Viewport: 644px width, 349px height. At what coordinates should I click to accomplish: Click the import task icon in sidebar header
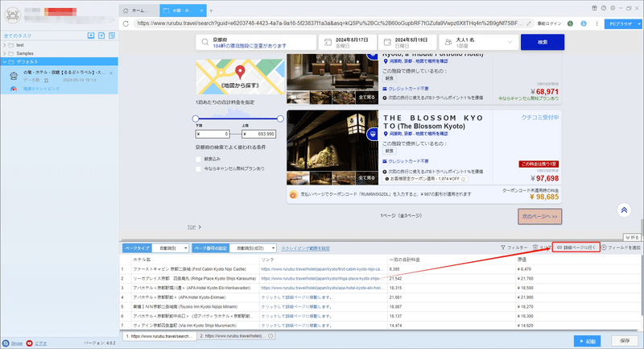click(91, 35)
